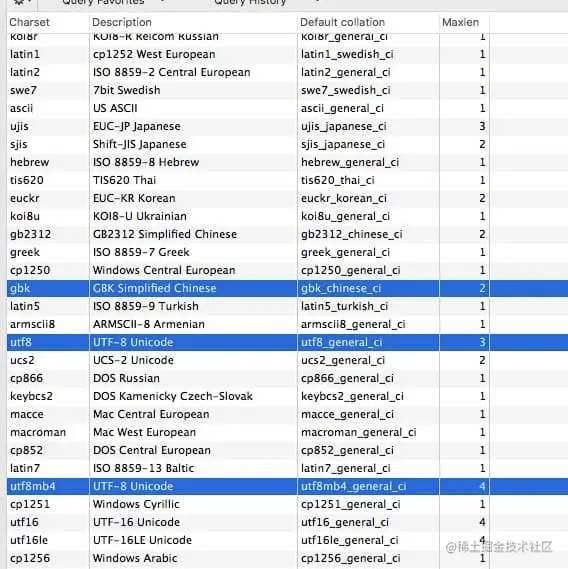Open the Query History dropdown

267,2
